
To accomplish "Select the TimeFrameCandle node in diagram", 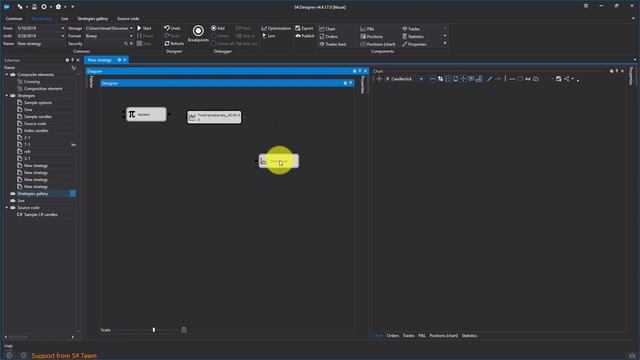I will (214, 117).
